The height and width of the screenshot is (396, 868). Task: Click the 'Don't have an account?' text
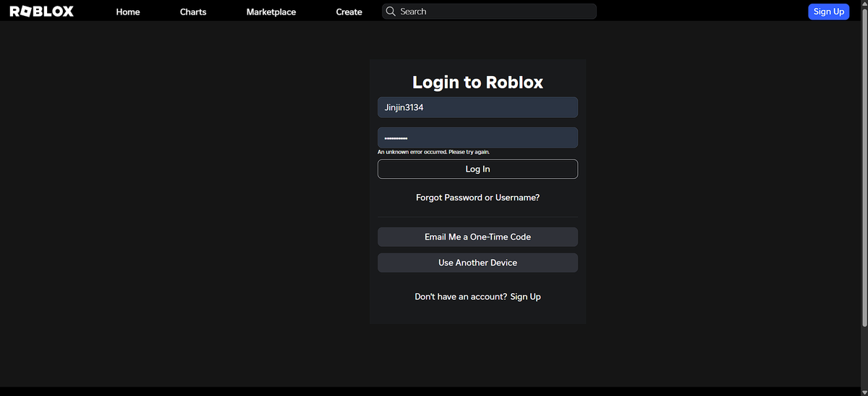[x=461, y=297]
